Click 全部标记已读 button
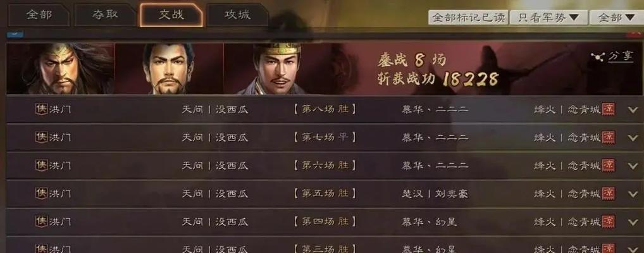 point(469,17)
